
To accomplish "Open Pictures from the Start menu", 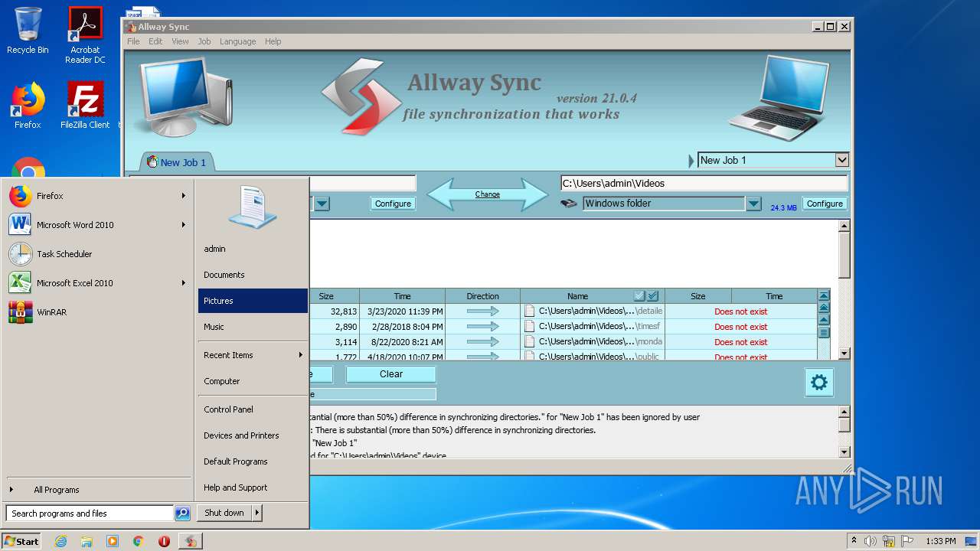I will [x=253, y=301].
